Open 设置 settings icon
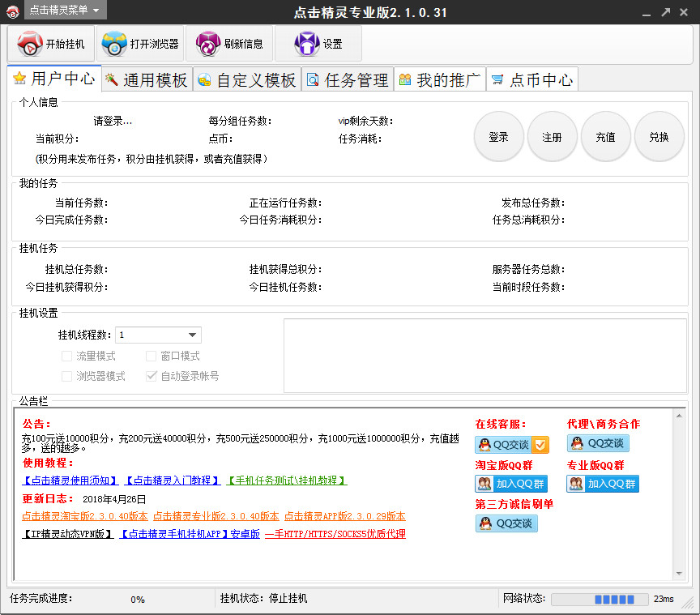 click(307, 44)
